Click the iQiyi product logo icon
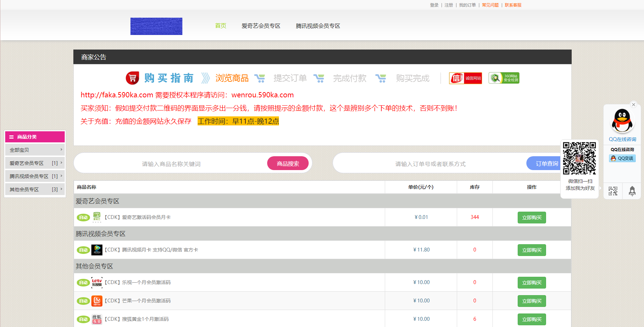644x327 pixels. [x=97, y=217]
